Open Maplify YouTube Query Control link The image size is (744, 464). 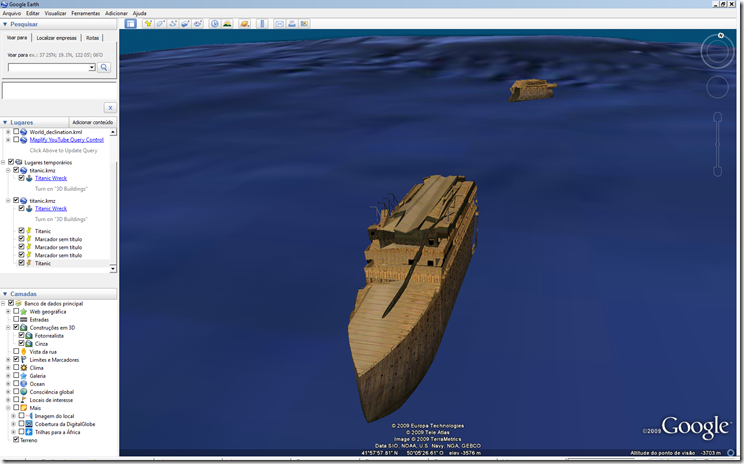coord(66,140)
